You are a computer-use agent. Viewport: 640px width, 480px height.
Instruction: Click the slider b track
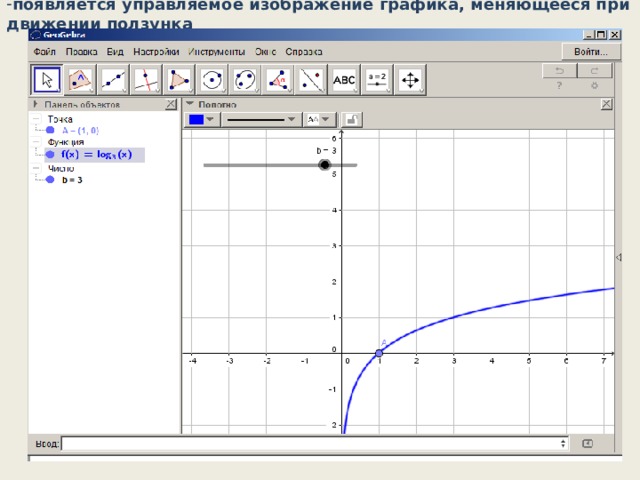click(x=280, y=165)
